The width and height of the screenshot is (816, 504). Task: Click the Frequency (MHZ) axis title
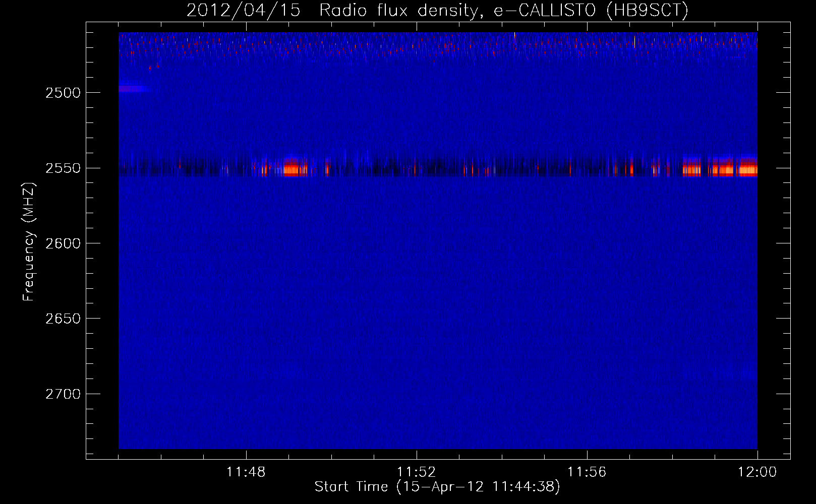click(29, 242)
